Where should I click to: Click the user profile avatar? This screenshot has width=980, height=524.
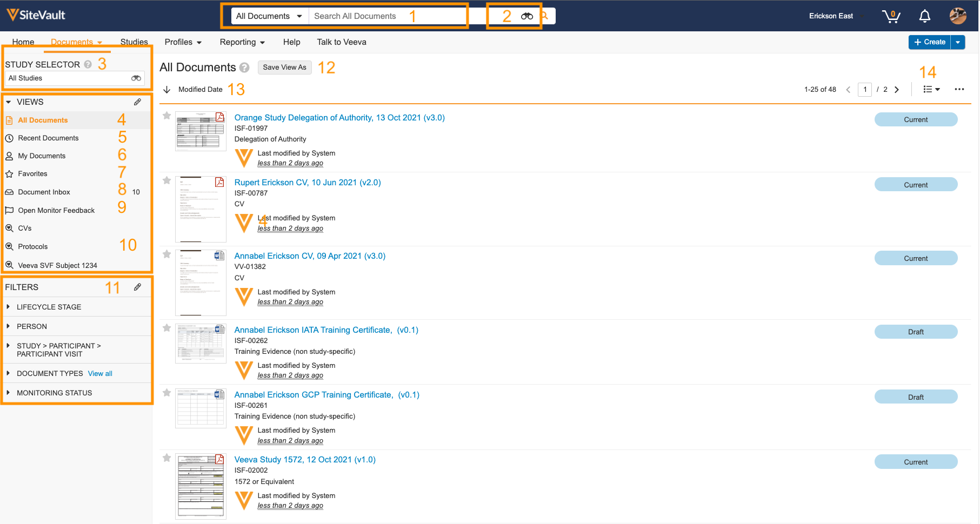click(958, 16)
